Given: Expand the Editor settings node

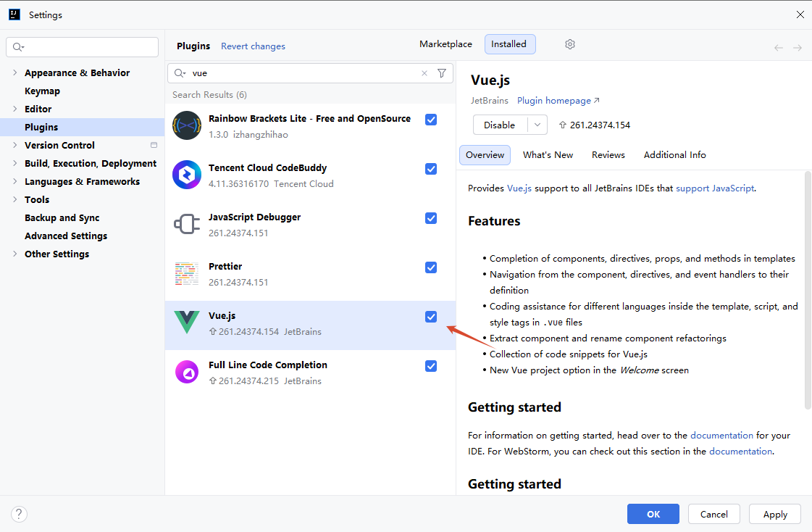Looking at the screenshot, I should pos(14,109).
